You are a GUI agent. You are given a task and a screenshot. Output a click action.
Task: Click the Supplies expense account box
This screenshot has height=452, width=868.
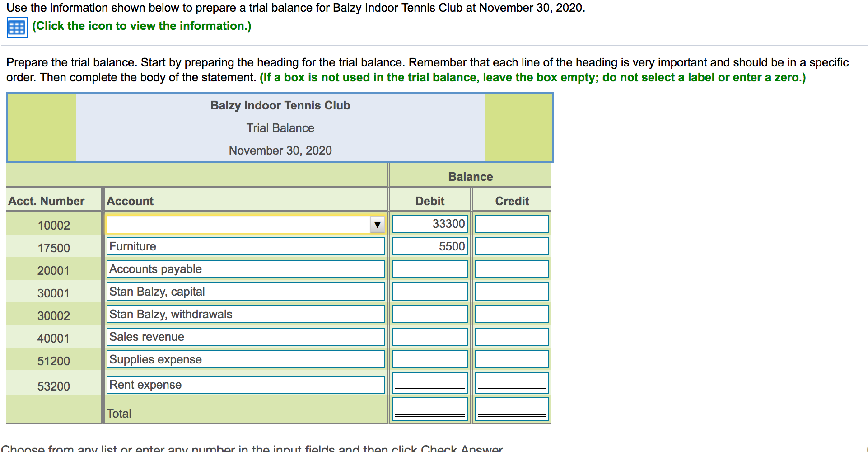tap(245, 359)
